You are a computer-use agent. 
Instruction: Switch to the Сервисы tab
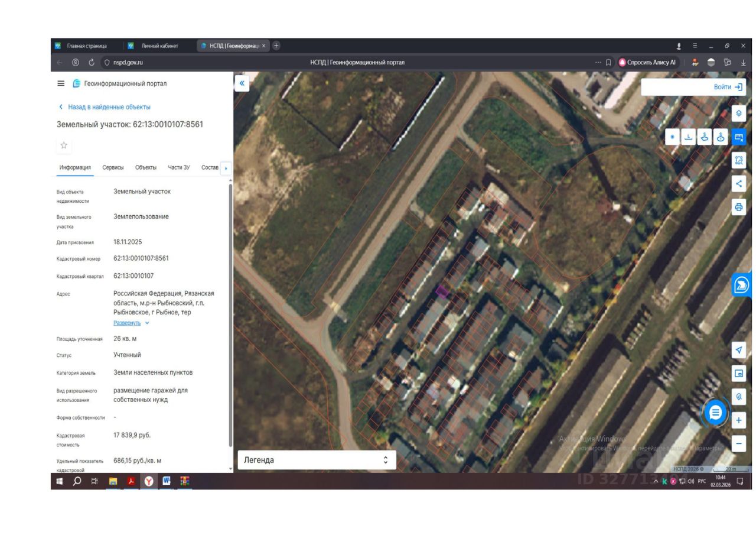[113, 168]
